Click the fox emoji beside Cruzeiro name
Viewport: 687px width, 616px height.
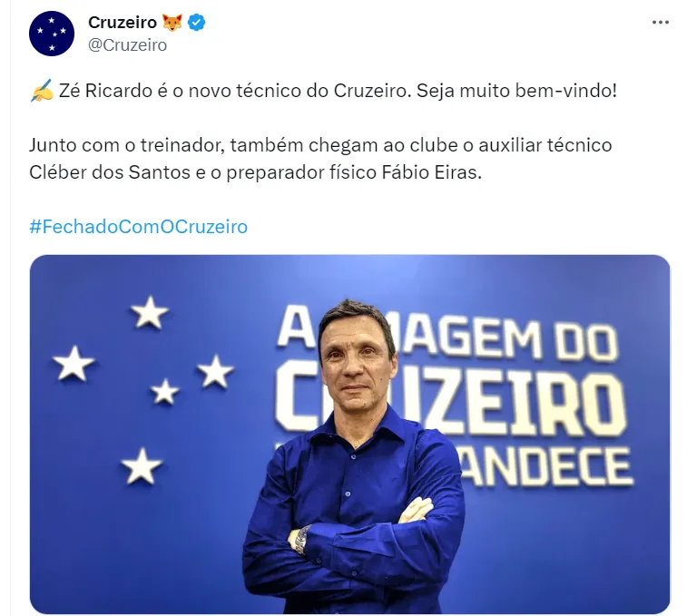[172, 23]
